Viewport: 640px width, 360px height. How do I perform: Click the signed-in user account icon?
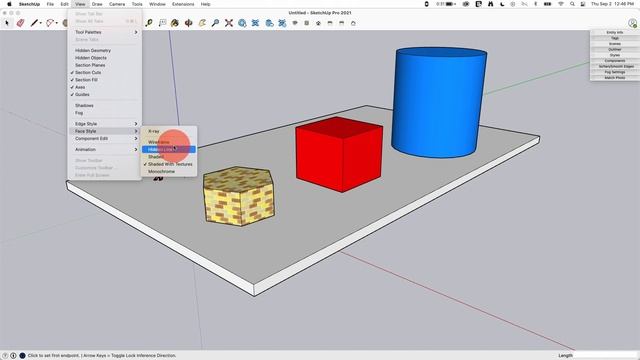(x=632, y=23)
